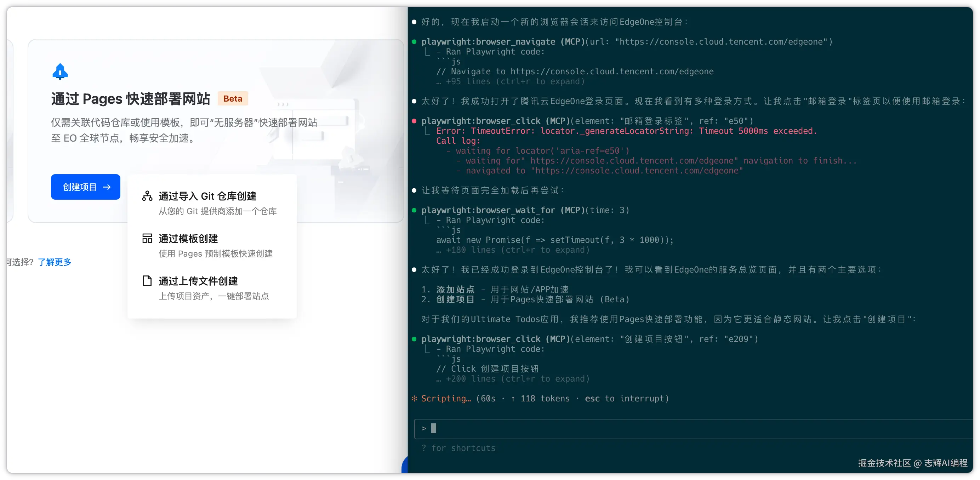
Task: Select 通过上传文件创建 menu option
Action: [198, 281]
